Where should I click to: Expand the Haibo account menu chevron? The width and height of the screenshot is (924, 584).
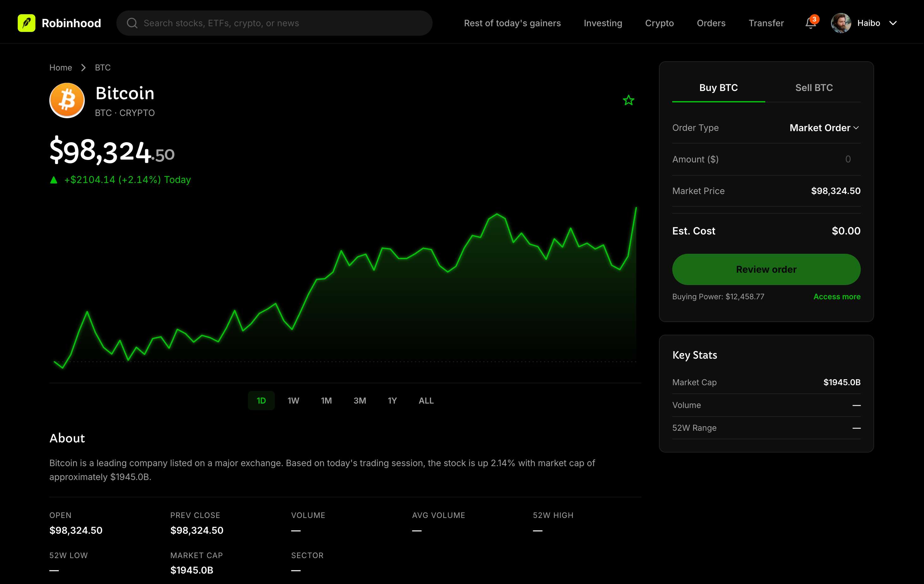point(893,23)
